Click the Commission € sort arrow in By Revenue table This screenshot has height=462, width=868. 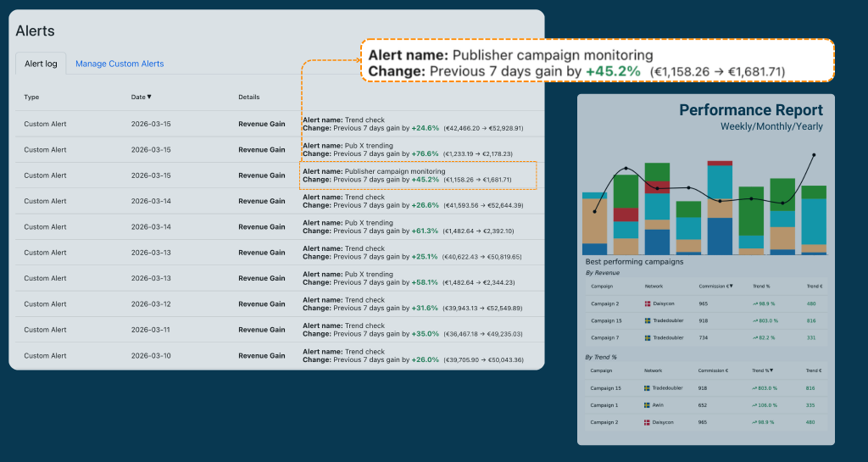click(732, 287)
